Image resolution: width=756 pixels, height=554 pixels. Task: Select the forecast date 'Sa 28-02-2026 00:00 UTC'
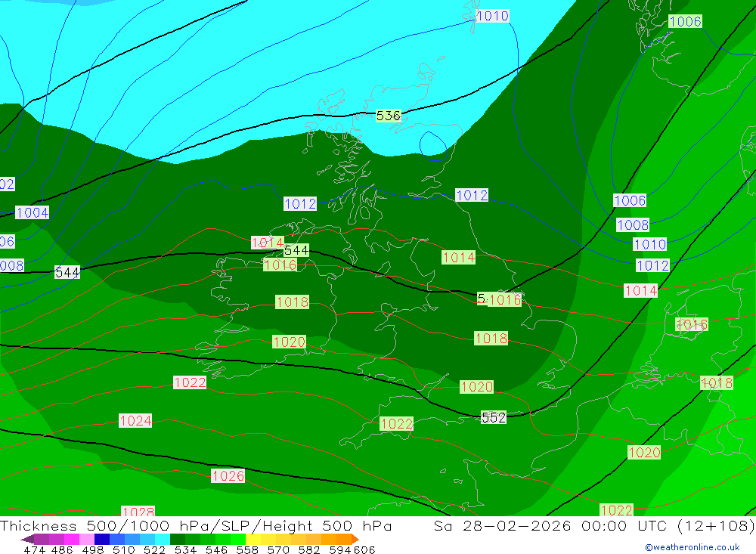550,525
